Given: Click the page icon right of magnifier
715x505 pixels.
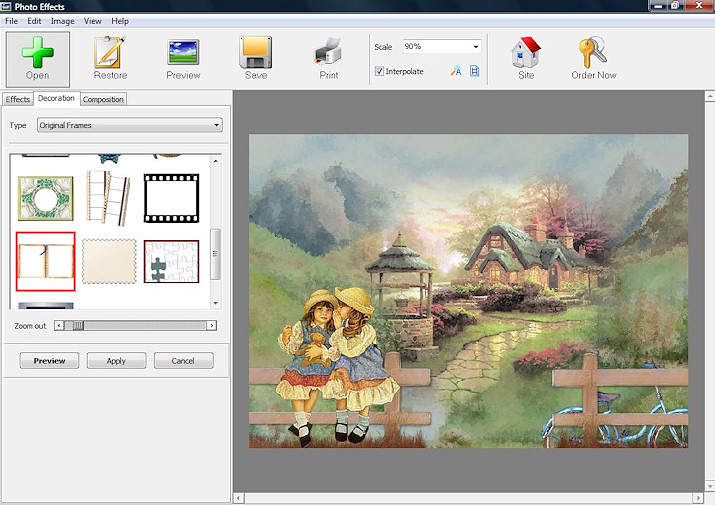Looking at the screenshot, I should click(475, 71).
